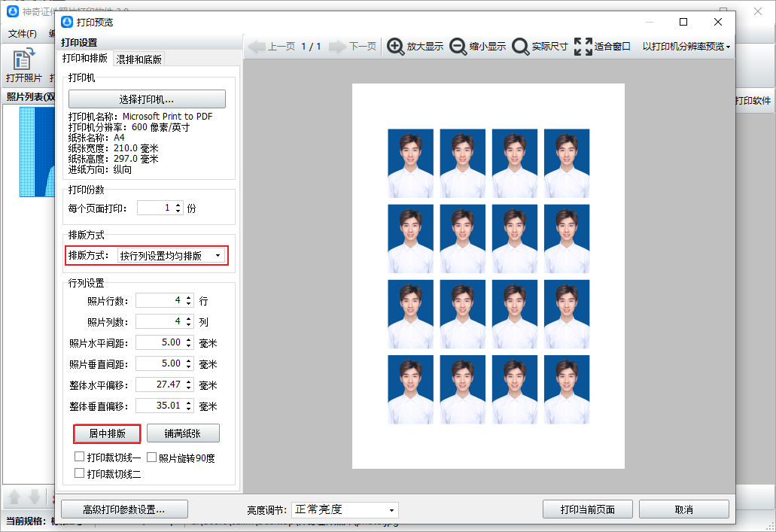Image resolution: width=776 pixels, height=532 pixels.
Task: Click the next page arrow icon
Action: pos(337,47)
